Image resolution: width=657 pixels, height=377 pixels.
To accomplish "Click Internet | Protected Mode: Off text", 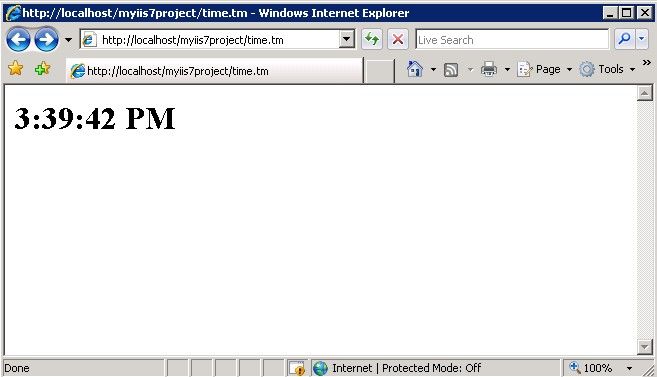I will click(406, 368).
